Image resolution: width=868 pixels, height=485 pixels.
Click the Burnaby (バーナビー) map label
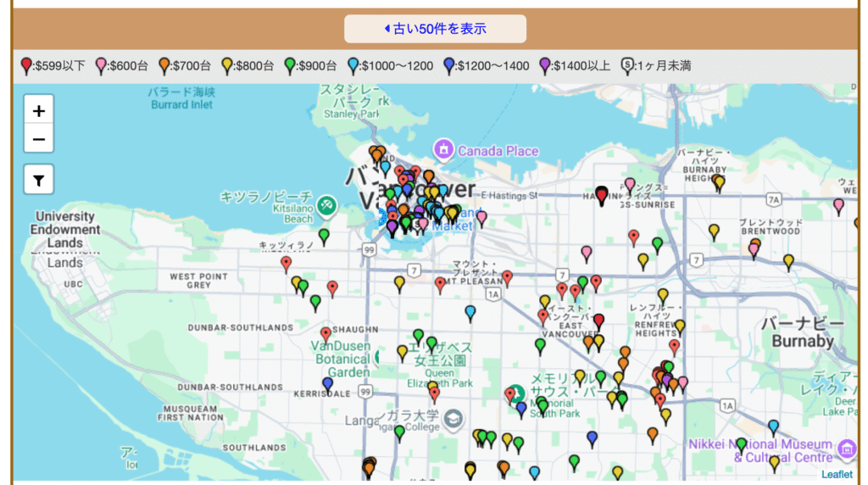pos(802,332)
